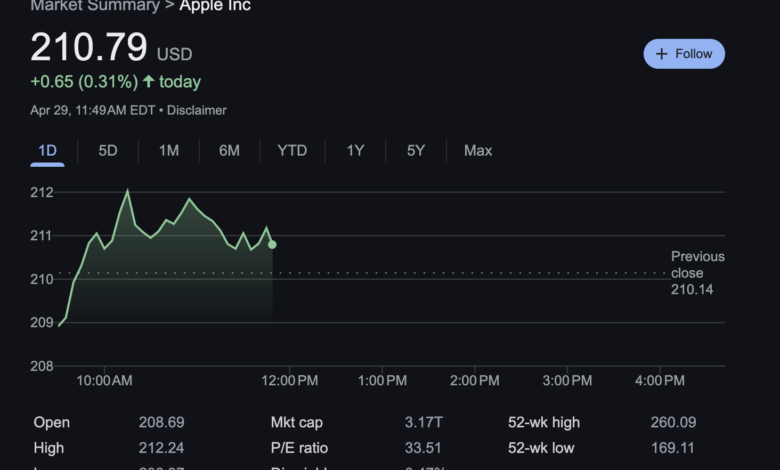Switch to the 1M chart range
Viewport: 780px width, 470px height.
[169, 151]
